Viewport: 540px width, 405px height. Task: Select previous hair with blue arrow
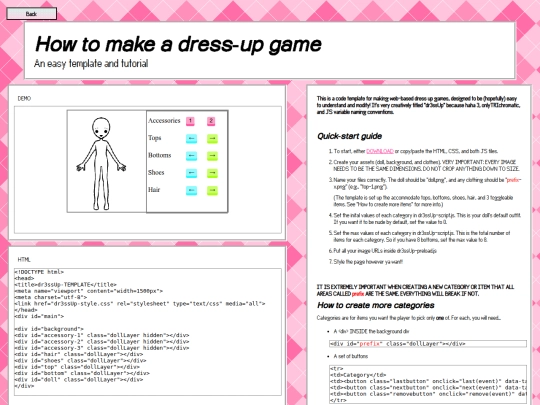[191, 190]
